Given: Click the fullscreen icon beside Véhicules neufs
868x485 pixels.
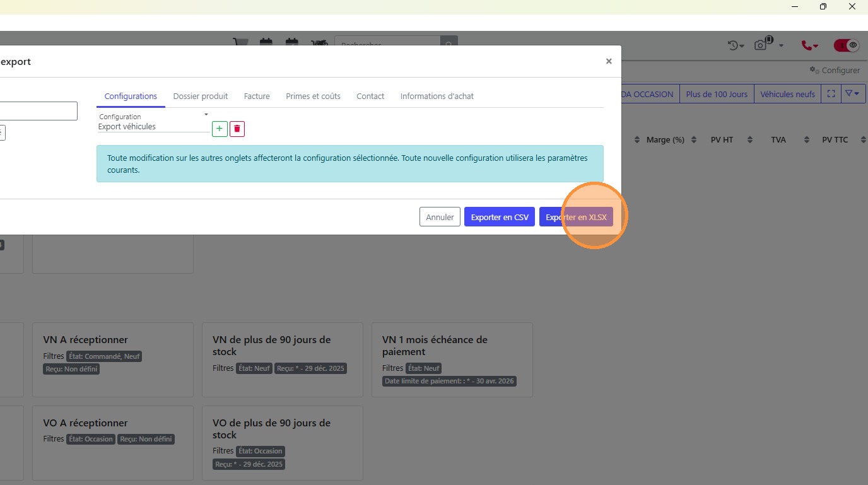Looking at the screenshot, I should (x=831, y=94).
